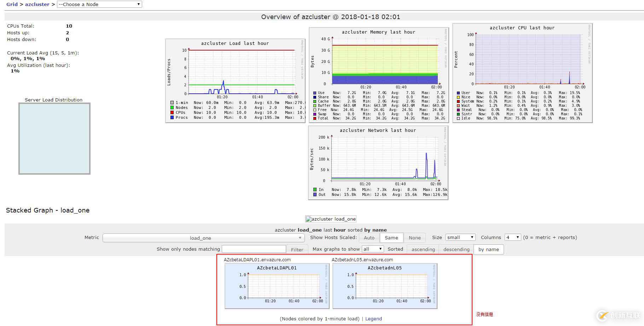Open the Columns dropdown showing 4
This screenshot has height=326, width=644.
point(512,238)
